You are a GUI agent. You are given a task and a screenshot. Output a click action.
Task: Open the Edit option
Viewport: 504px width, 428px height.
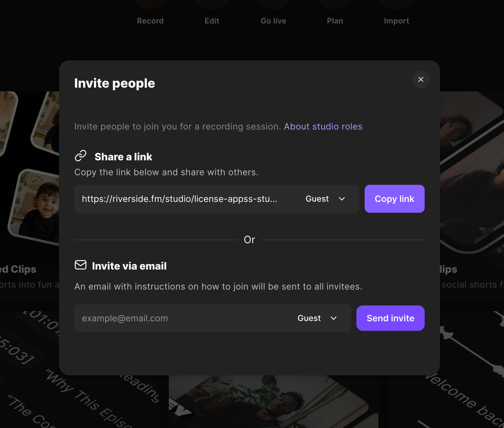(212, 21)
